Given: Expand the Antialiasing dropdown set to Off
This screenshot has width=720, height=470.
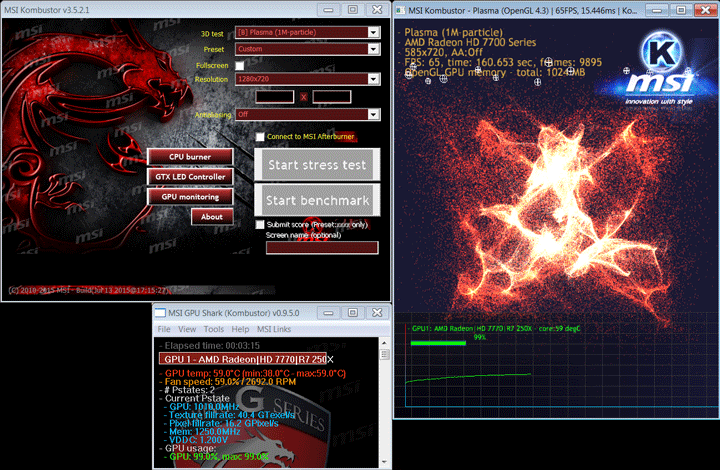Looking at the screenshot, I should (x=308, y=114).
